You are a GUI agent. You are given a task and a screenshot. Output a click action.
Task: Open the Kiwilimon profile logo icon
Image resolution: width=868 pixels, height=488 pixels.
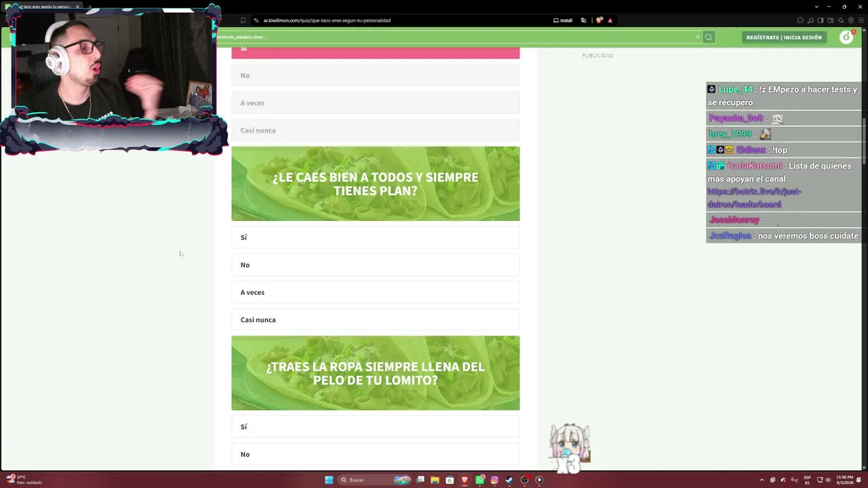pyautogui.click(x=846, y=37)
